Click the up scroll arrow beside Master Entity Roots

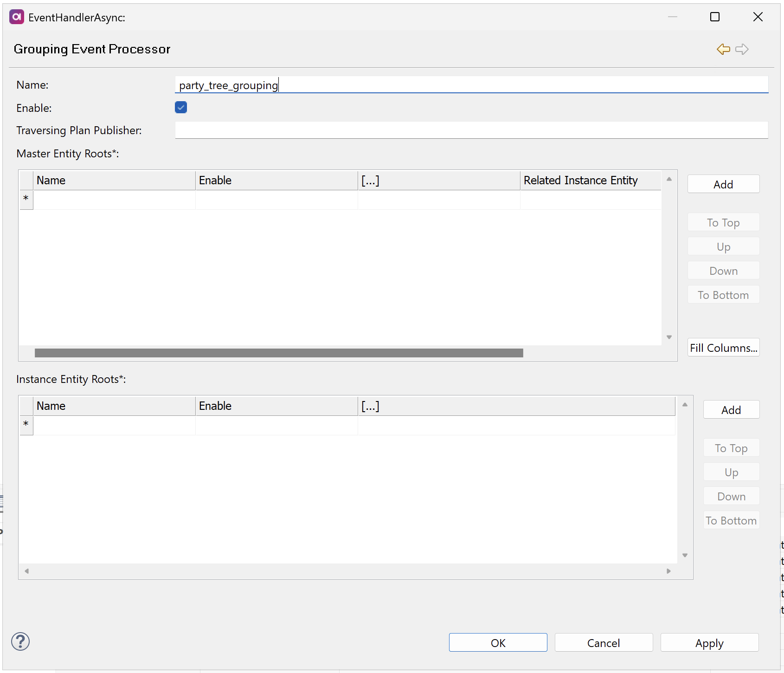669,179
